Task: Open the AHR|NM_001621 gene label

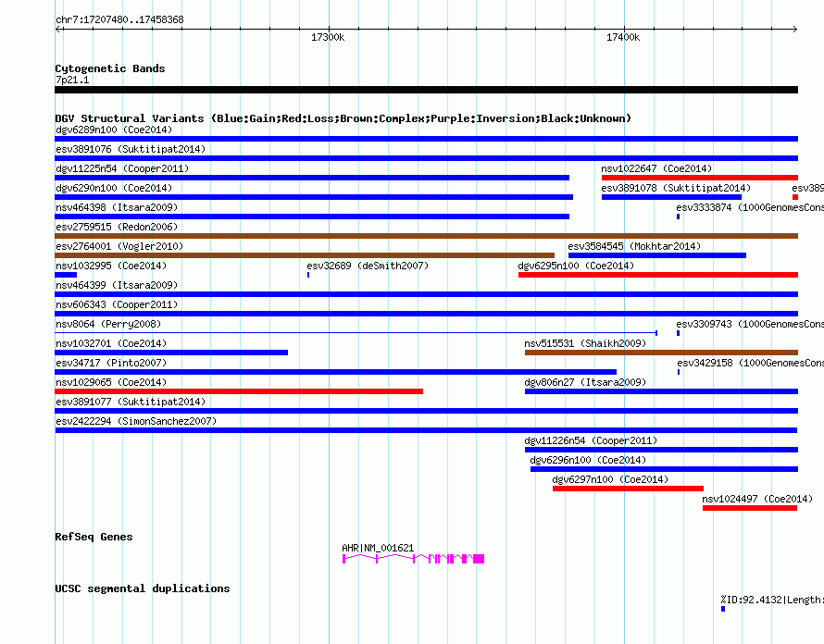Action: coord(378,548)
